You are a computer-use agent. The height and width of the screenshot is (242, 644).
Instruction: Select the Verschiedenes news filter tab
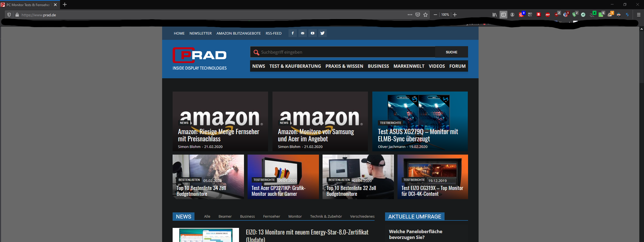362,216
